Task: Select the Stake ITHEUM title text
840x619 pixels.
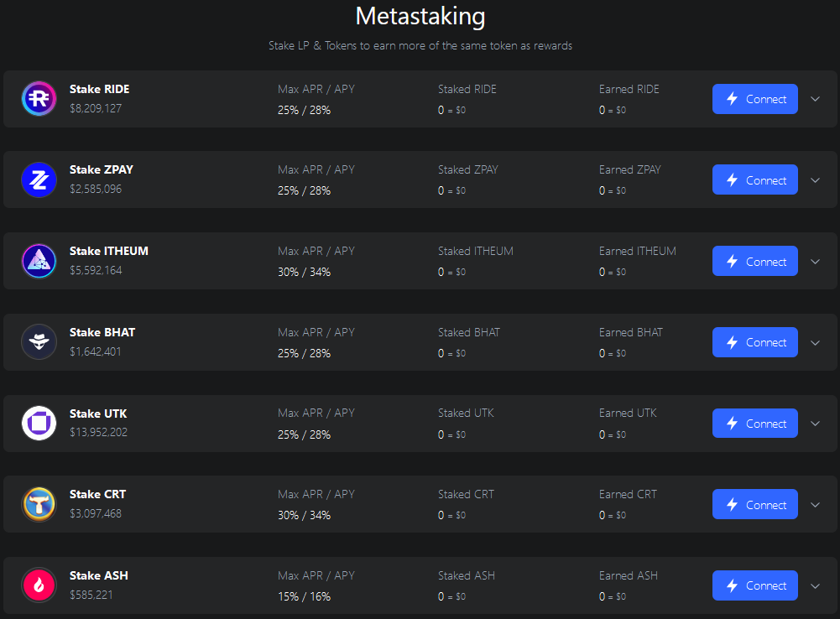Action: (109, 251)
